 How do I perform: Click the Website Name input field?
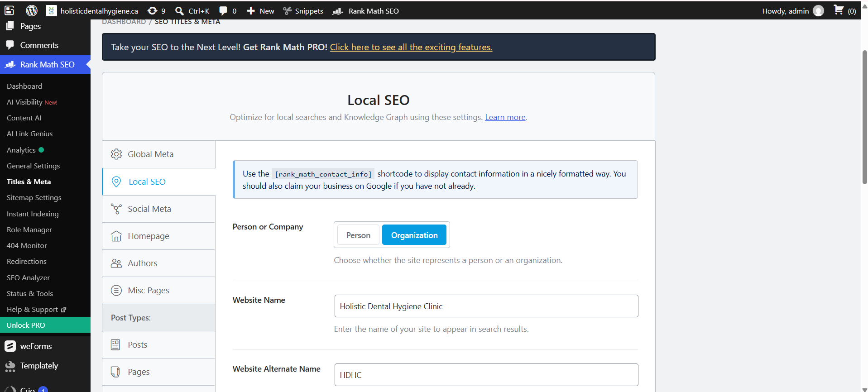(486, 306)
